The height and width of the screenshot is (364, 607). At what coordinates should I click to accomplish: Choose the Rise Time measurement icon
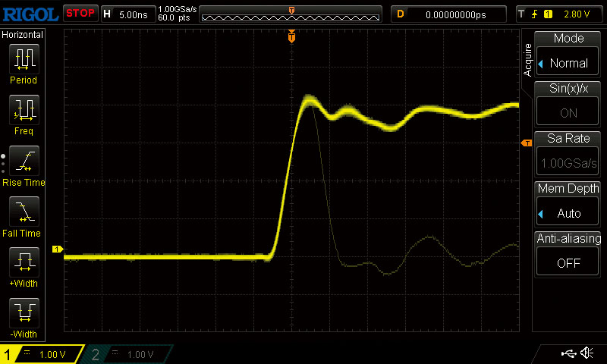23,162
